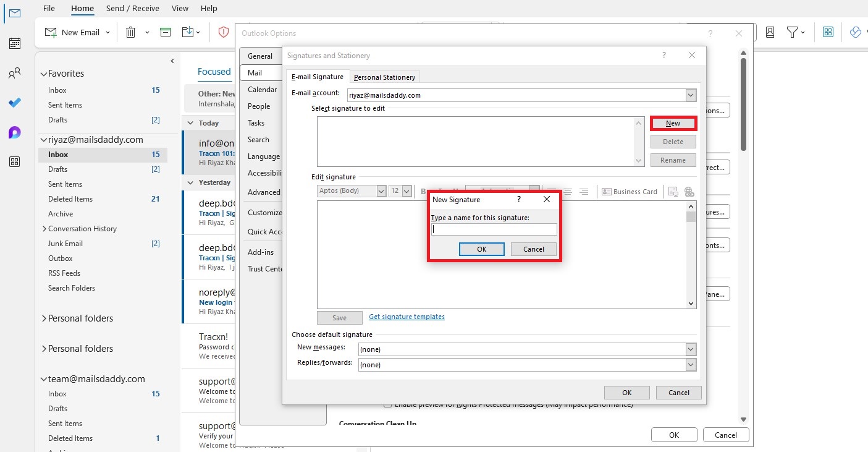Open the E-mail account dropdown
This screenshot has width=868, height=452.
click(x=691, y=95)
